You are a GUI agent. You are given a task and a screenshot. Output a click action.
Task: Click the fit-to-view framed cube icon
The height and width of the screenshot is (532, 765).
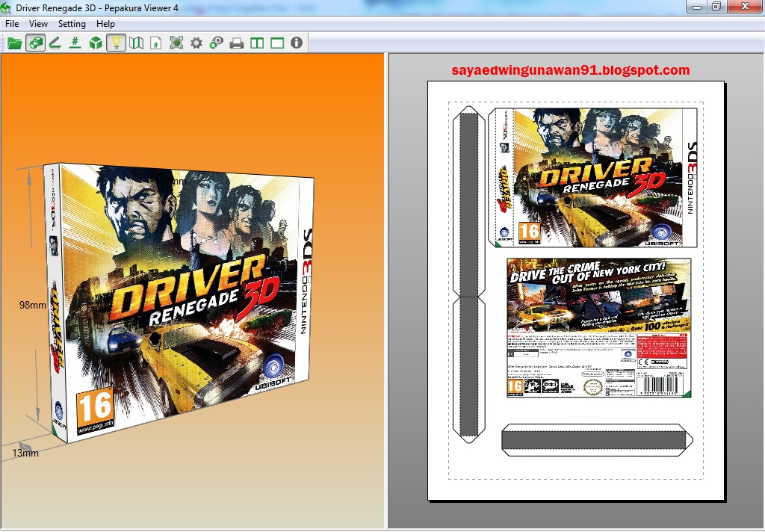click(176, 43)
